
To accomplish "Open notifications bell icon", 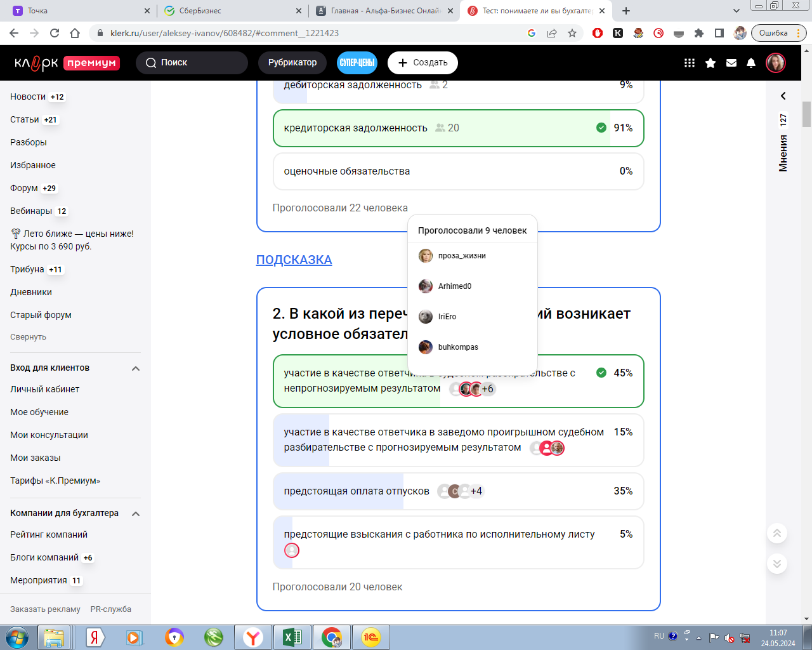I will 751,63.
